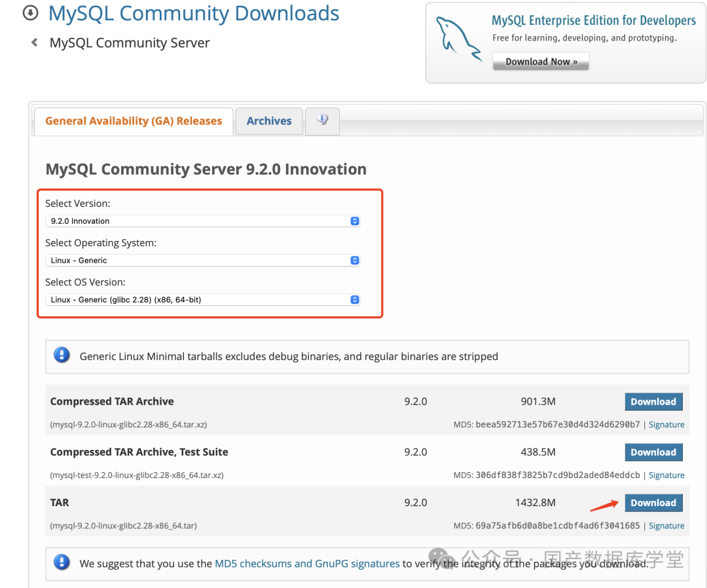Click Download Now in Enterprise banner

point(541,62)
